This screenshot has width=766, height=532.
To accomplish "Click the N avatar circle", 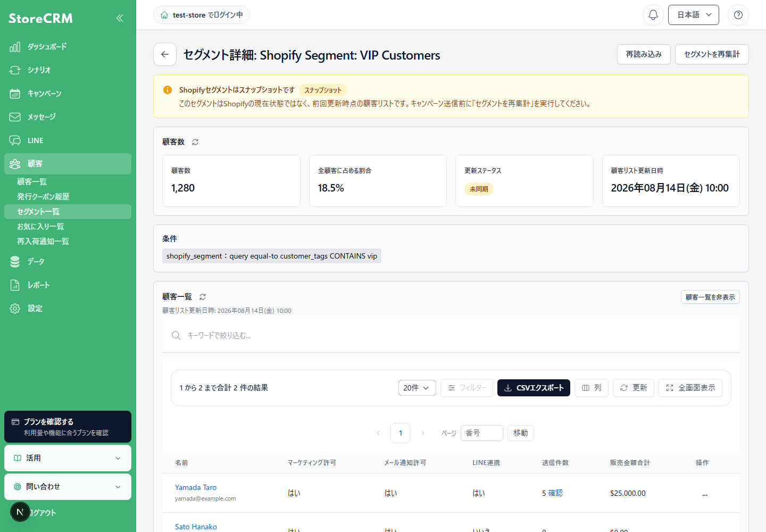I will tap(20, 512).
